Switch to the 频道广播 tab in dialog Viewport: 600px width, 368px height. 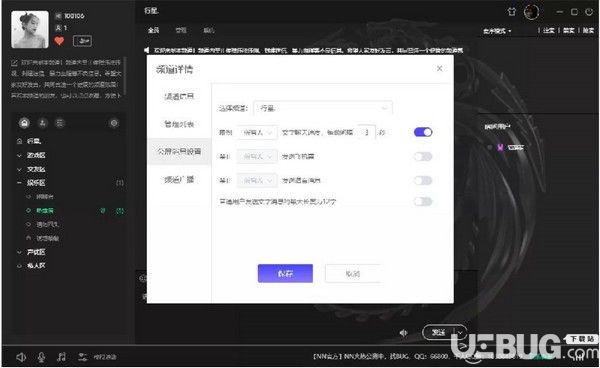point(179,179)
